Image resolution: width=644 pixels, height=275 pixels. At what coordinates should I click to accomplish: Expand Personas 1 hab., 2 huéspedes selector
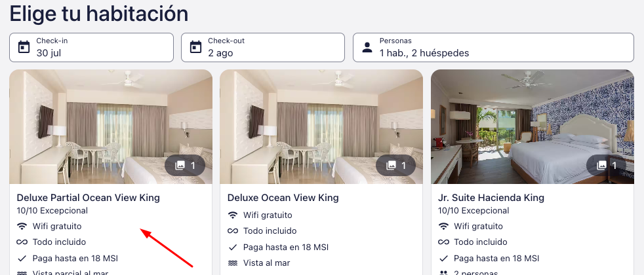tap(493, 48)
